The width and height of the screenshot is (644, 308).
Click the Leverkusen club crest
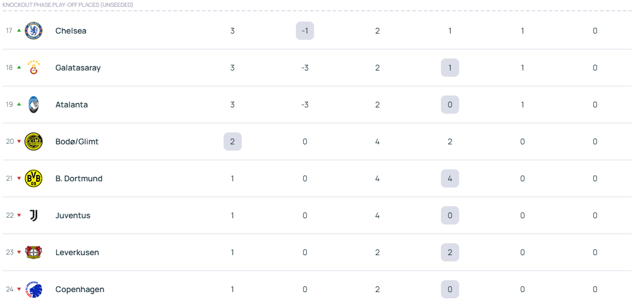click(x=34, y=252)
